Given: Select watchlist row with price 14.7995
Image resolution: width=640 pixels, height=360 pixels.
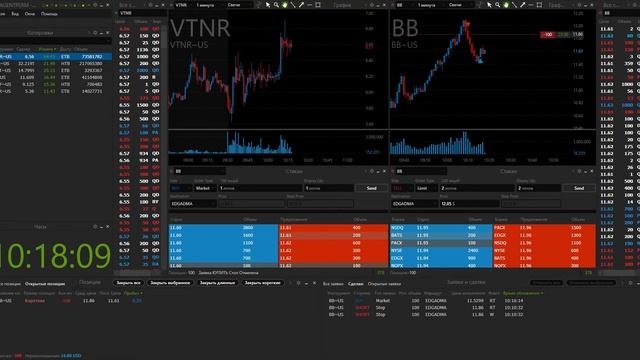Looking at the screenshot, I should click(56, 71).
